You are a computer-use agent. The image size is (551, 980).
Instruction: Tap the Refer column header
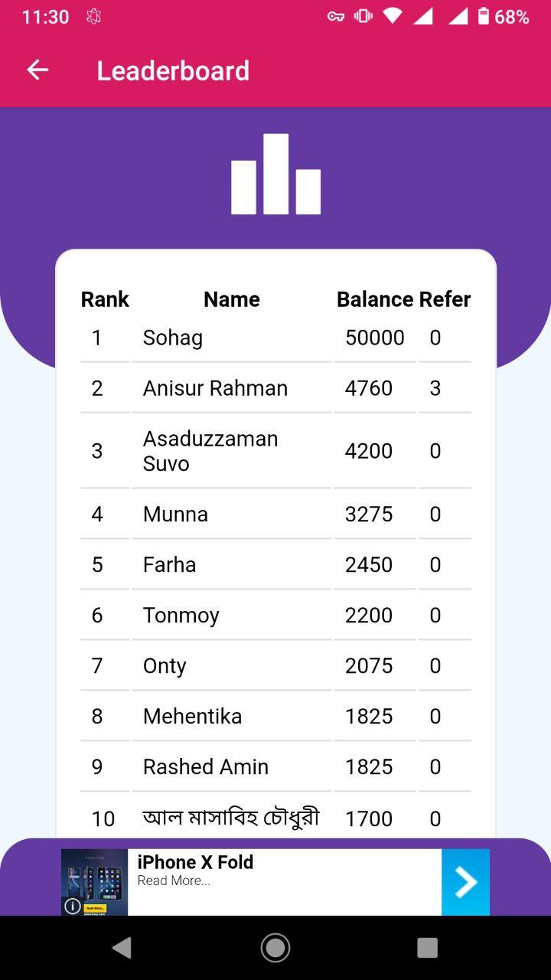(445, 299)
